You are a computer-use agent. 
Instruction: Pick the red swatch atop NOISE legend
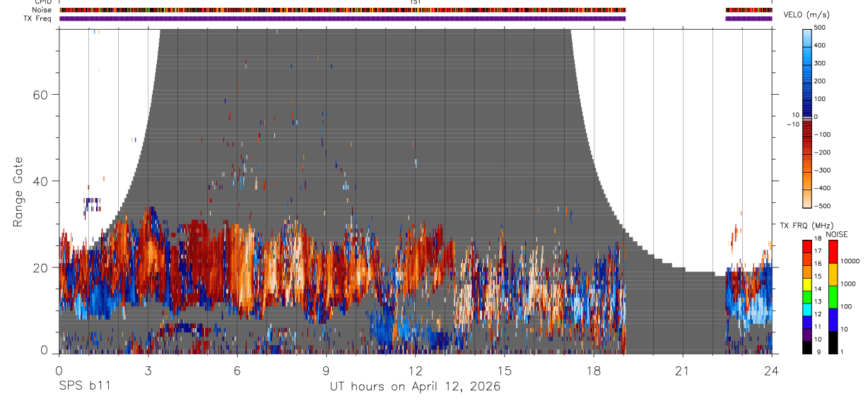coord(833,252)
